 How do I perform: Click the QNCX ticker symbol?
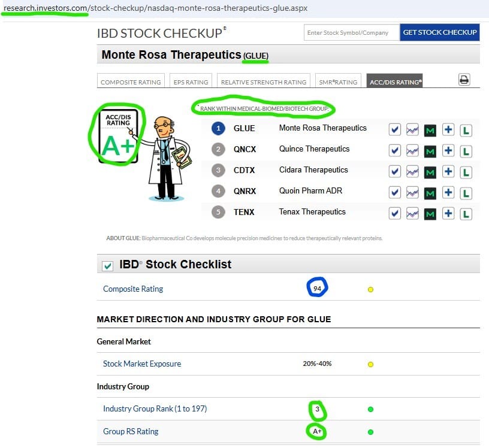[245, 149]
